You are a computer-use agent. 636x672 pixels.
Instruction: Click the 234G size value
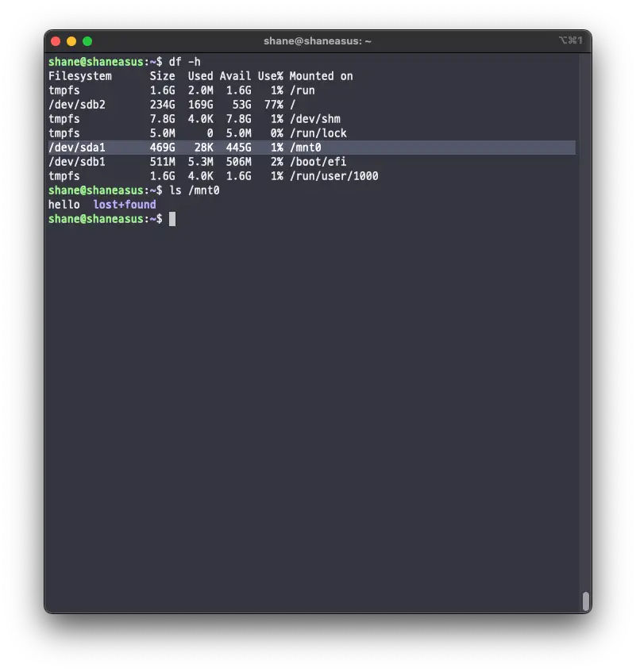click(x=162, y=105)
